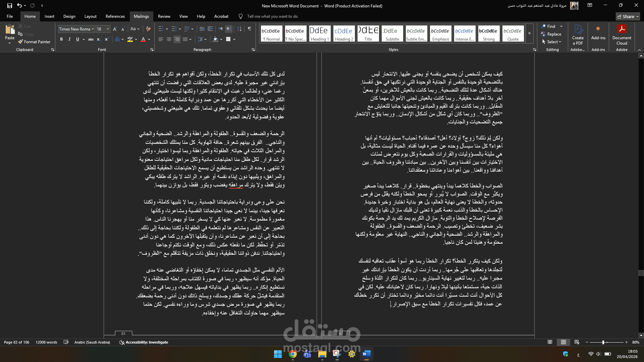Toggle show paragraph marks pilcrow
This screenshot has width=644, height=362.
[249, 29]
